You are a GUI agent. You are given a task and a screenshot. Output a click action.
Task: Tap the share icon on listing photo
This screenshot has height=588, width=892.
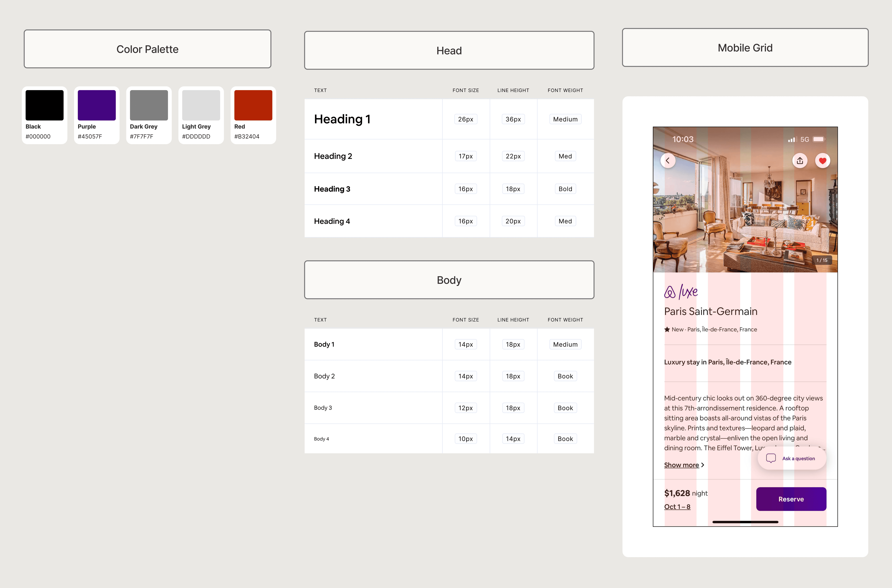coord(800,161)
